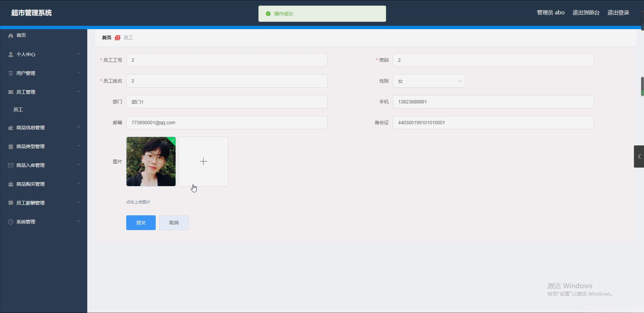This screenshot has height=313, width=644.
Task: Click the envelope icon beside 商品入库管理
Action: [11, 165]
